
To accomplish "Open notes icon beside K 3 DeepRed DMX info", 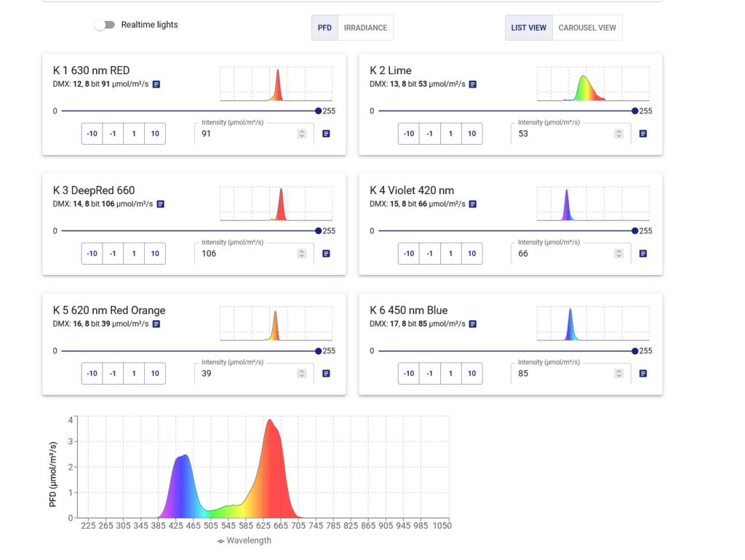I will pyautogui.click(x=161, y=204).
